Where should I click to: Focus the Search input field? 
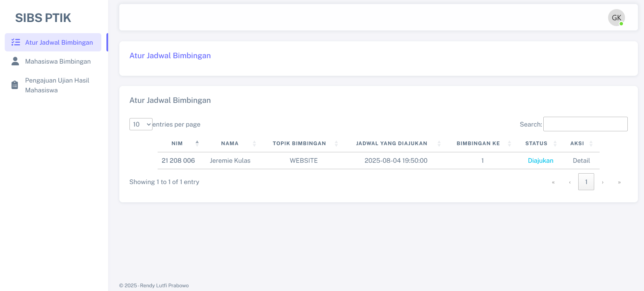tap(585, 124)
